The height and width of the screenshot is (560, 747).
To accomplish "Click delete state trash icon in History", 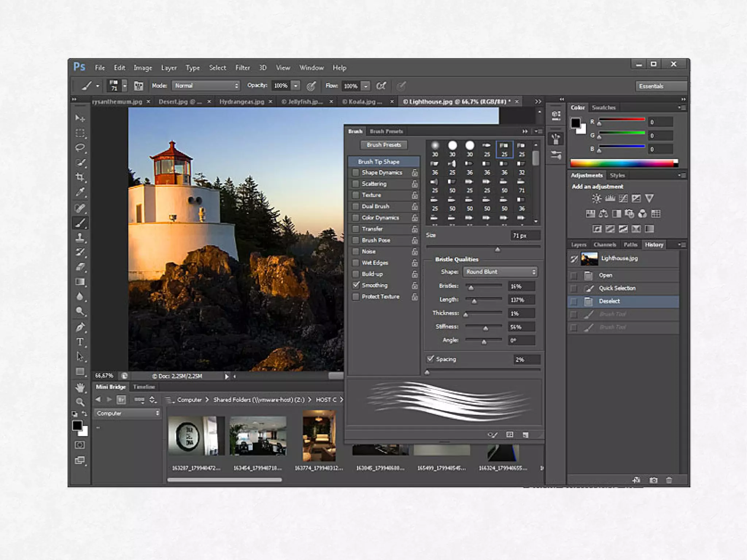I will pyautogui.click(x=669, y=480).
